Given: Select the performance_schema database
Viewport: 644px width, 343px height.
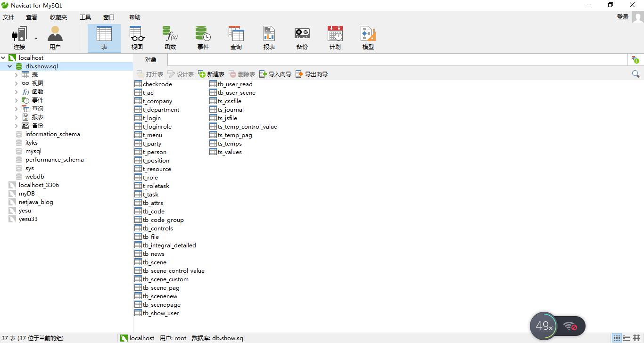Looking at the screenshot, I should pos(54,160).
